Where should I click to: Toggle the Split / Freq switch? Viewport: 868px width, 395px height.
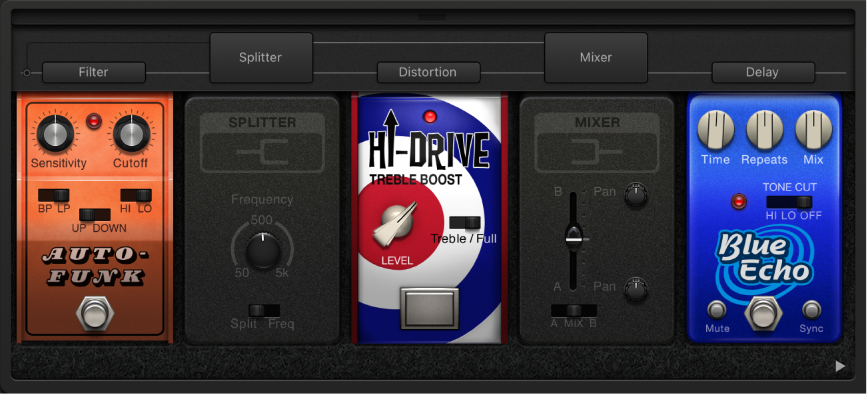tap(262, 310)
